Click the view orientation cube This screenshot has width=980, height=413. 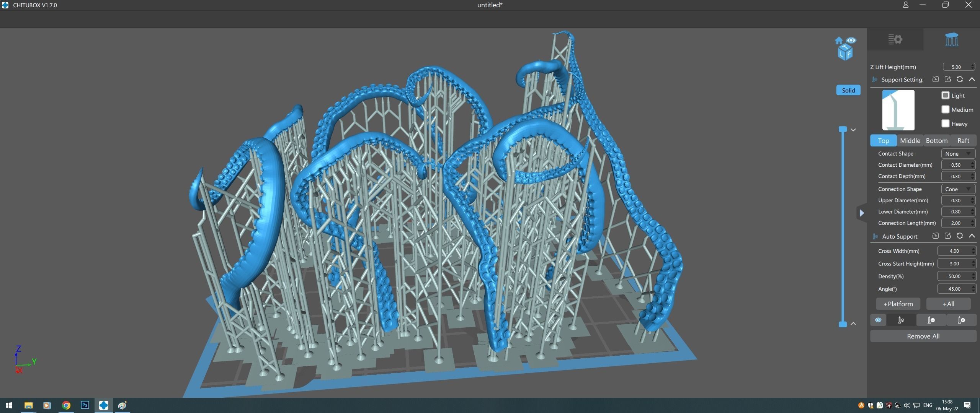(x=845, y=52)
